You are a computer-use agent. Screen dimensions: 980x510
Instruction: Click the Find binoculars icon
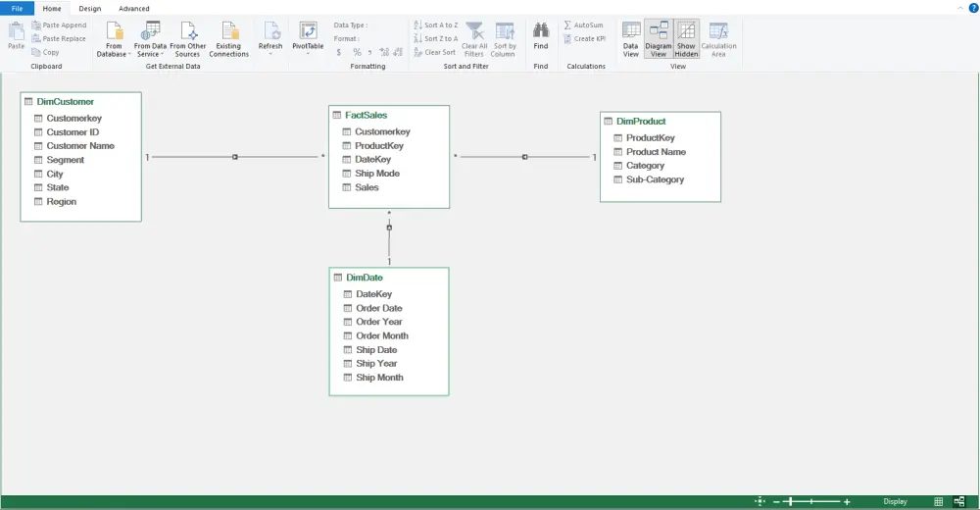point(541,30)
